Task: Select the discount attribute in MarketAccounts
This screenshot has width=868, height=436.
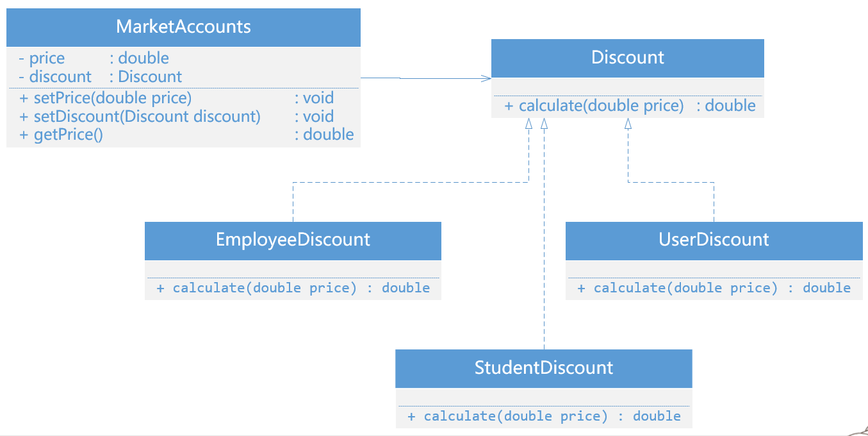Action: (100, 77)
